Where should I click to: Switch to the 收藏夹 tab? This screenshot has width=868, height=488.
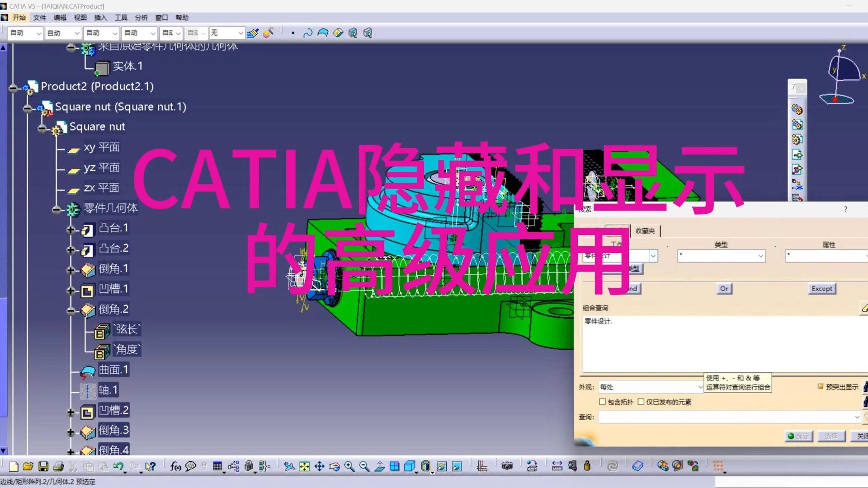pos(645,231)
